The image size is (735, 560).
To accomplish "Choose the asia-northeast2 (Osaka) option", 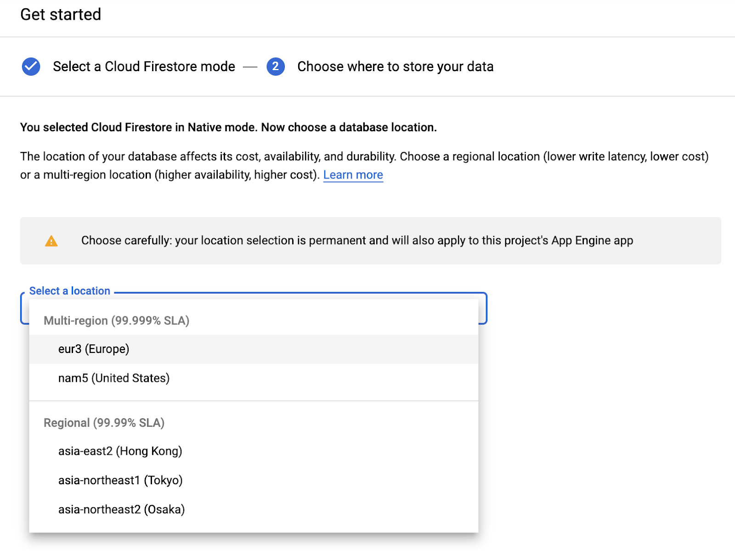I will tap(121, 510).
